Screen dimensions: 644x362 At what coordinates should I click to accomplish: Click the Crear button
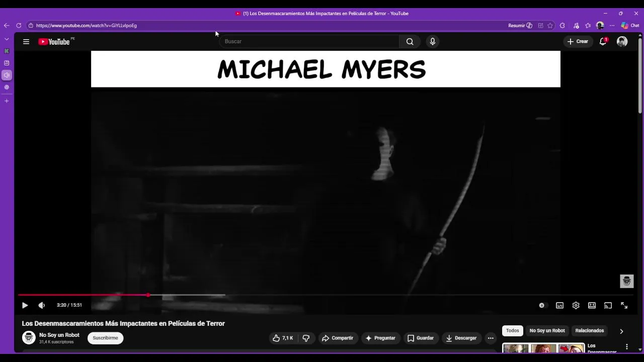578,42
